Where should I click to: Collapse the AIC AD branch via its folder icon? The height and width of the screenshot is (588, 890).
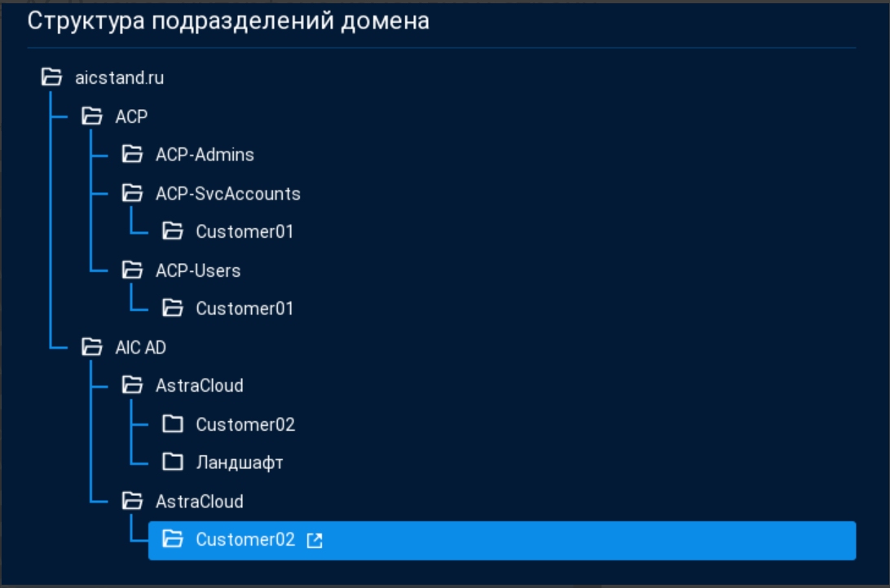[92, 348]
